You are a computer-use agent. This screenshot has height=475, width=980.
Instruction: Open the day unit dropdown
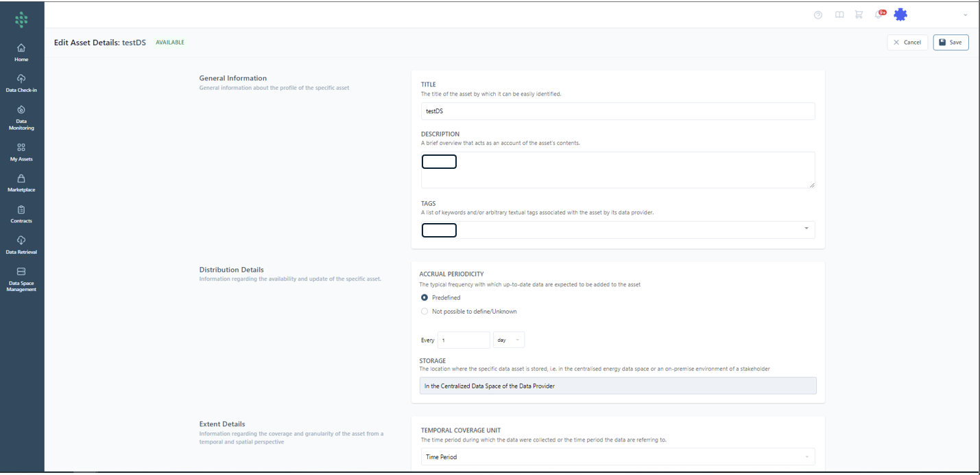click(x=509, y=340)
